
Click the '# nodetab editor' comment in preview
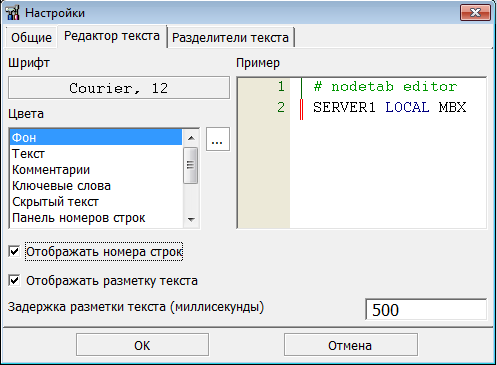pos(385,87)
